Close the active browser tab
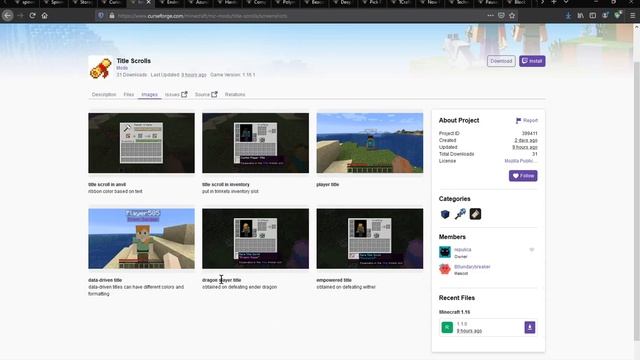The image size is (640, 360). pos(149,2)
